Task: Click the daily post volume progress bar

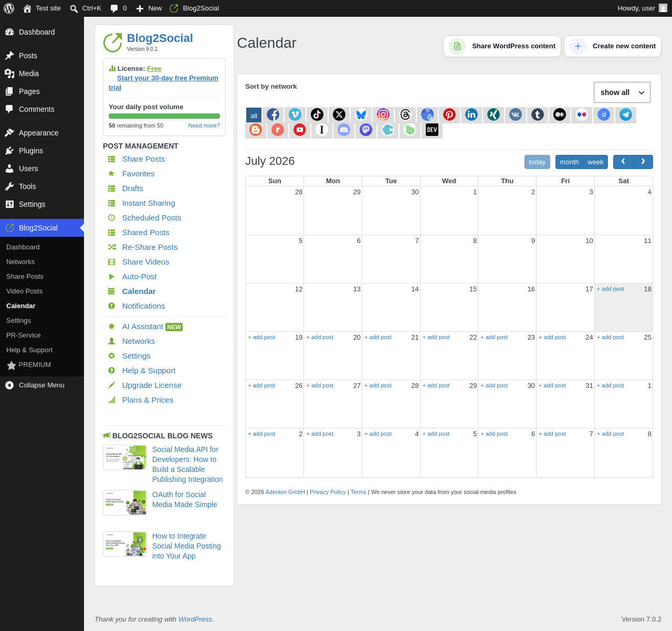Action: 164,116
